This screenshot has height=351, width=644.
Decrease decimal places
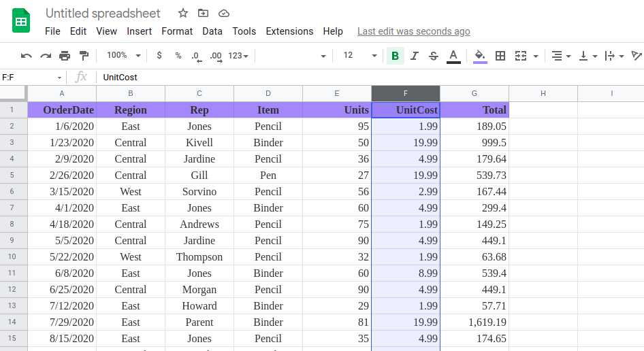click(197, 56)
